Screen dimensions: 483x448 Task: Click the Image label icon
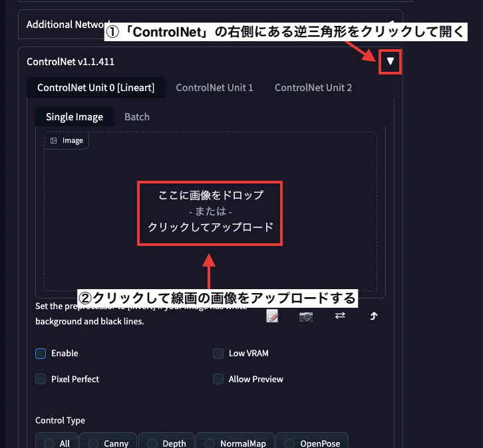click(54, 141)
